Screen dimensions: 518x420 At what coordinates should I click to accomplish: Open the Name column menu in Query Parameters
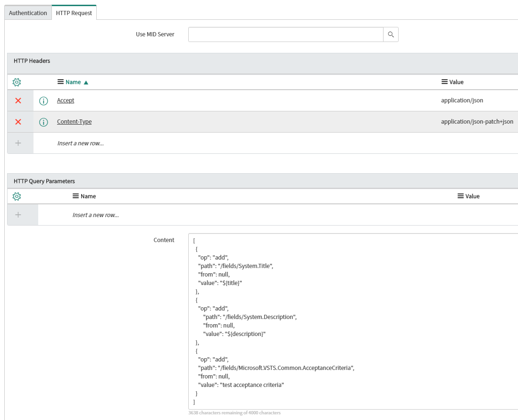(x=74, y=196)
